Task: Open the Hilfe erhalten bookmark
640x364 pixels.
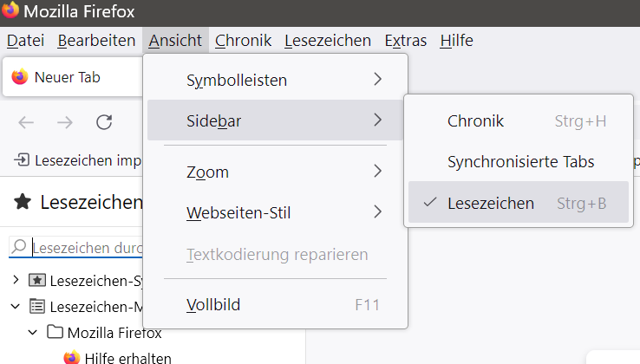Action: (x=127, y=358)
